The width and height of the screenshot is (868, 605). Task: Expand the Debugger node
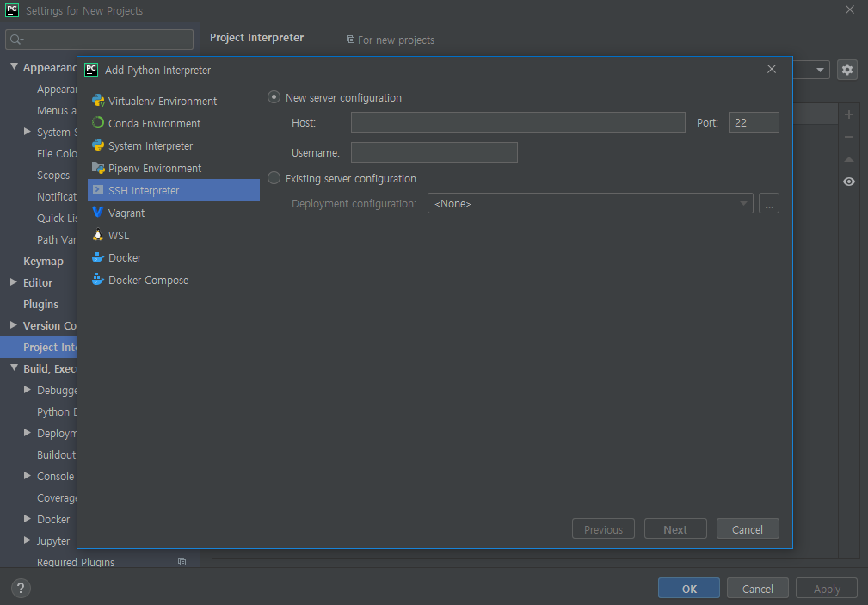pyautogui.click(x=28, y=390)
